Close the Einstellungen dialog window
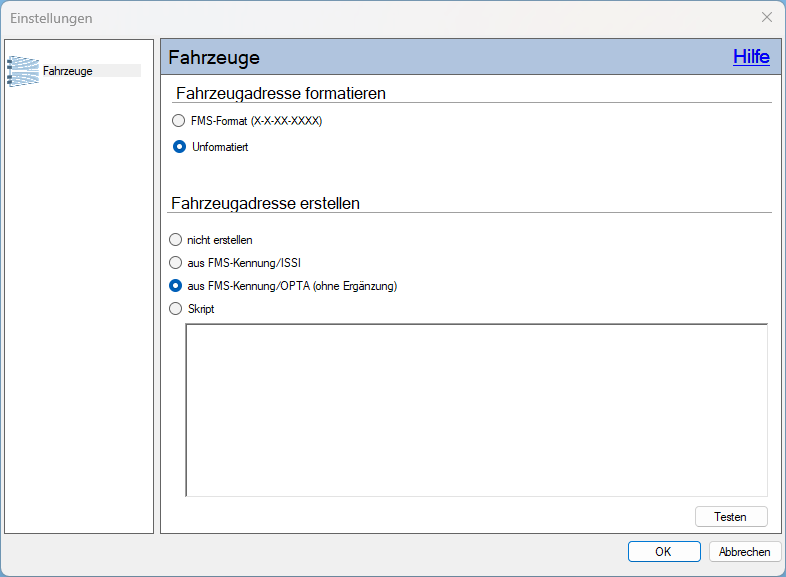 766,18
